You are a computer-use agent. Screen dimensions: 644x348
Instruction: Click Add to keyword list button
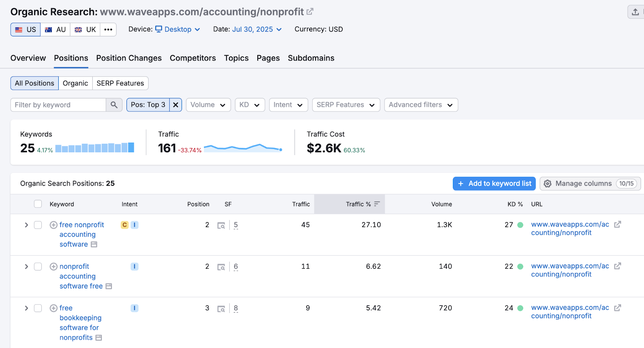click(x=494, y=184)
